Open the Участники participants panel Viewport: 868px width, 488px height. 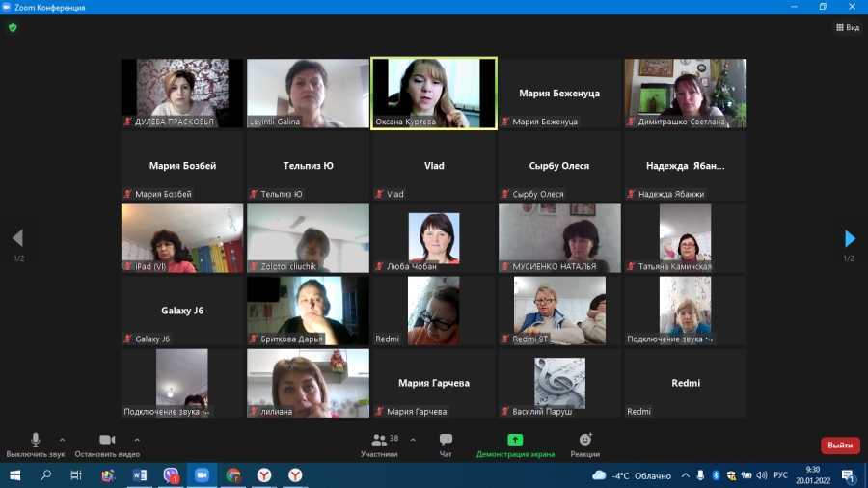click(380, 445)
